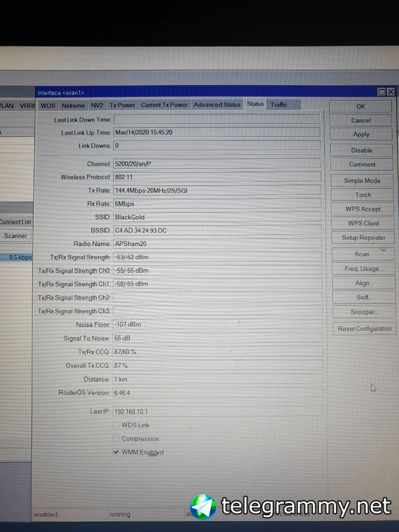Image resolution: width=399 pixels, height=532 pixels.
Task: Open the Advanced Status tab
Action: (x=217, y=105)
